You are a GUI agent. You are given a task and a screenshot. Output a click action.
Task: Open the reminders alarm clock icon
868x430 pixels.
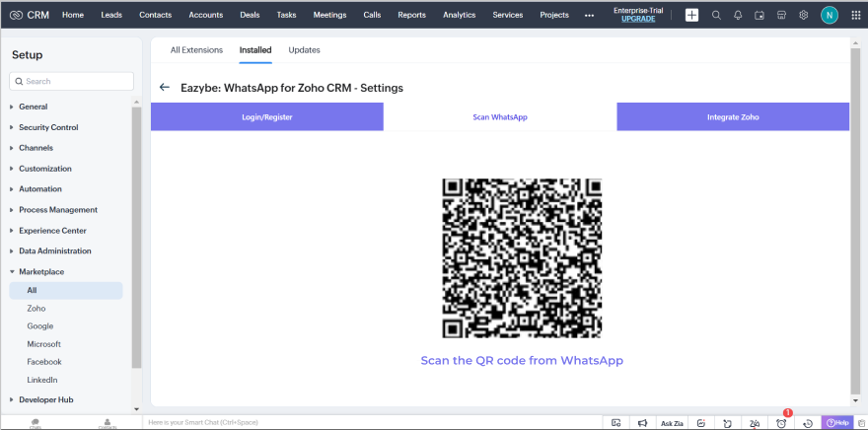[781, 423]
